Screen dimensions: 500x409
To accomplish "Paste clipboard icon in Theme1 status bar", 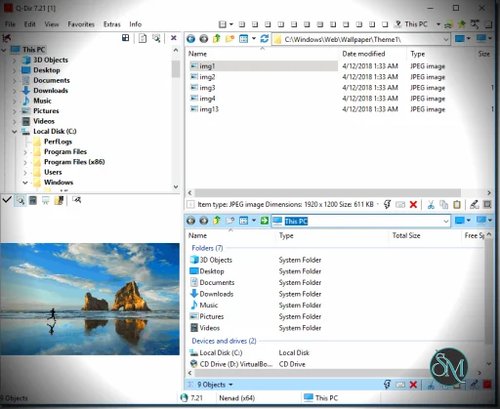I will [x=457, y=204].
